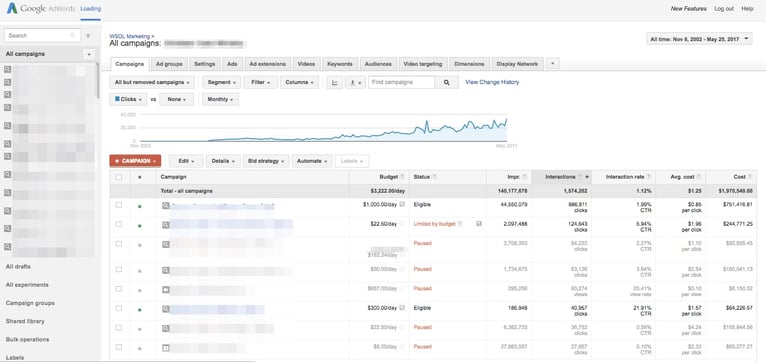Check the box for the $80.00/day campaign
Screen dimensions: 766x362
pyautogui.click(x=119, y=269)
